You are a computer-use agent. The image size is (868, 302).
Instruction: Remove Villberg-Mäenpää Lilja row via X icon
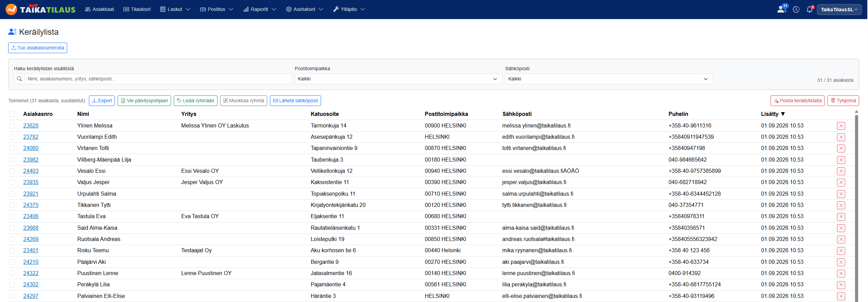point(841,160)
